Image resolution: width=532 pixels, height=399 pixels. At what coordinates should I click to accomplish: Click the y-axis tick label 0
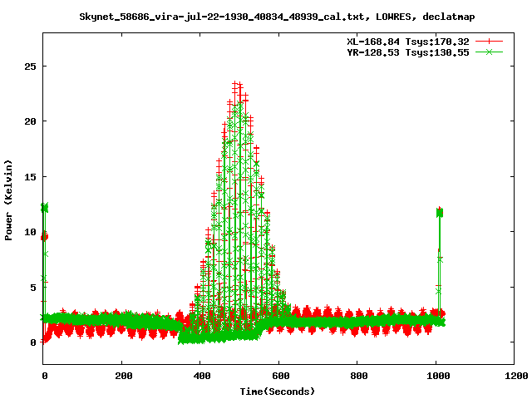point(33,342)
